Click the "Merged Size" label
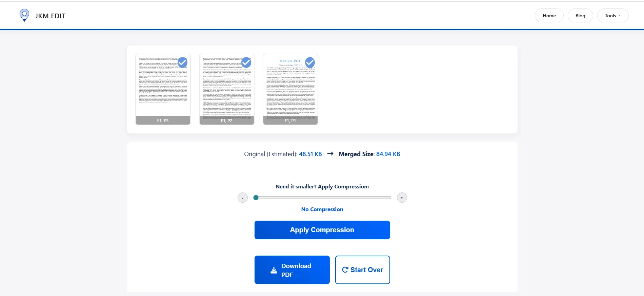Image resolution: width=644 pixels, height=296 pixels. click(356, 154)
